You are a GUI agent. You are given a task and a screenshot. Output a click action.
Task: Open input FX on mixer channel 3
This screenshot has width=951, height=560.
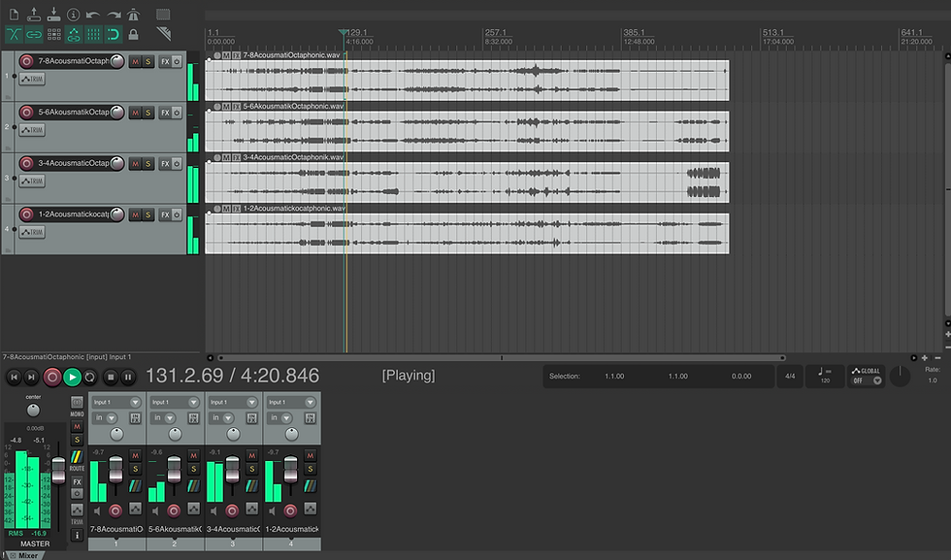pyautogui.click(x=251, y=418)
